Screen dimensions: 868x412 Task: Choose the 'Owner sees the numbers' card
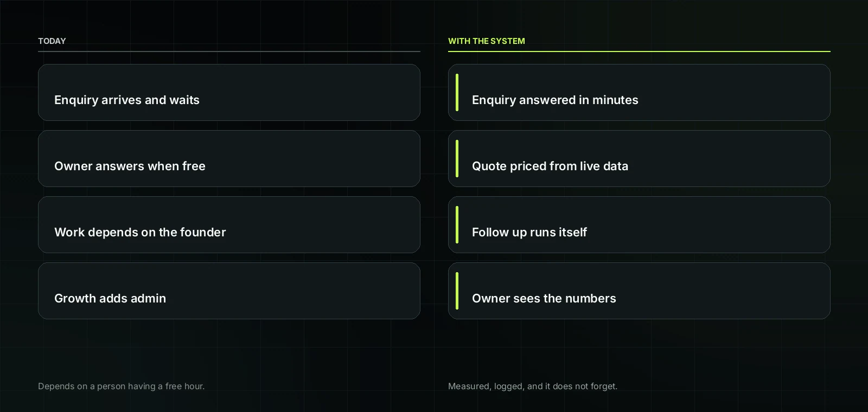click(639, 291)
